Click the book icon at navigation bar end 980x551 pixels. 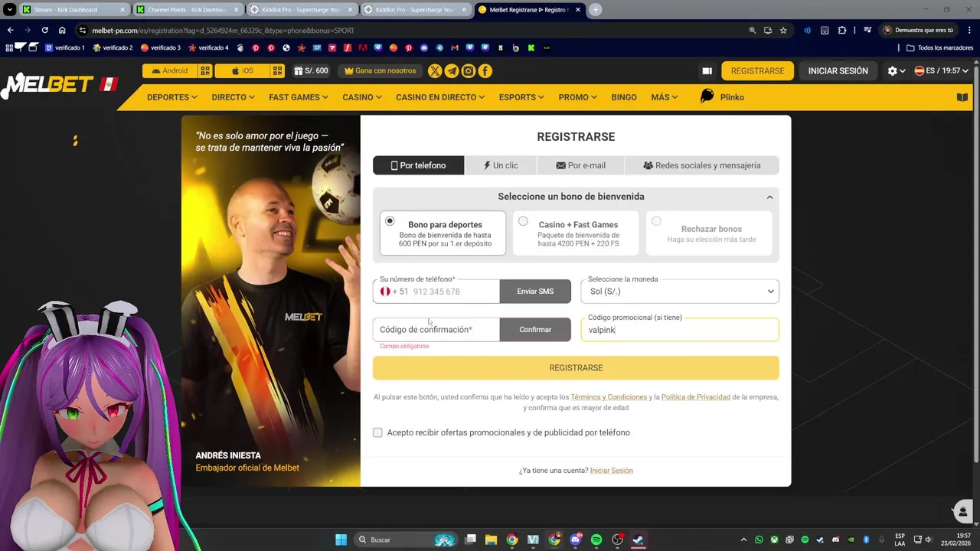962,97
